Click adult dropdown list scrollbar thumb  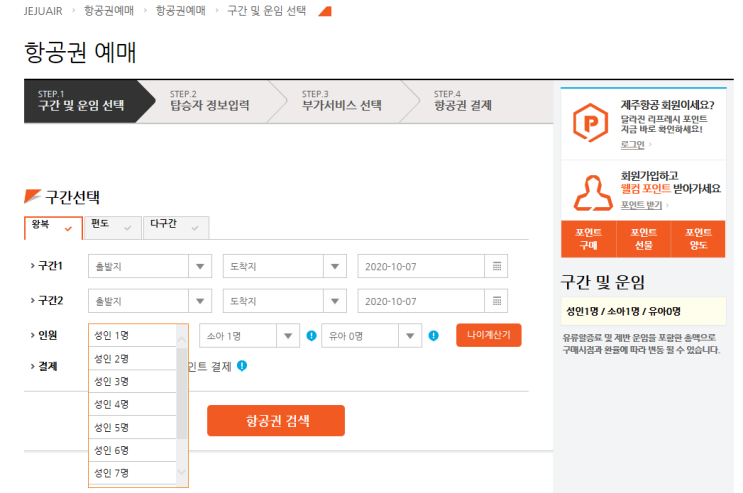click(x=182, y=393)
